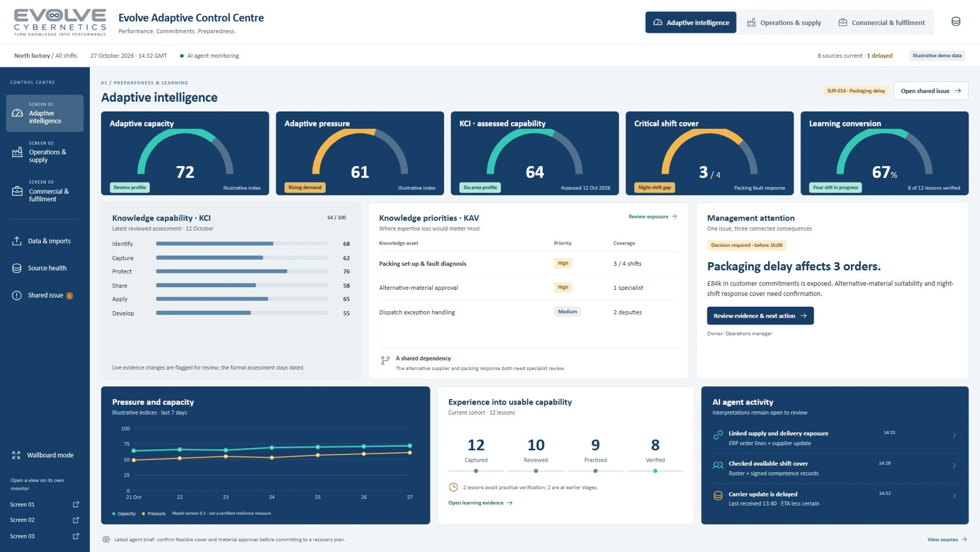Click the agent brief icon in footer
The width and height of the screenshot is (980, 552).
coord(106,539)
